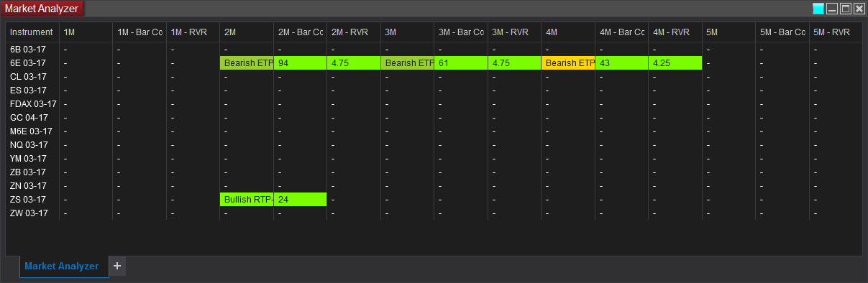Click the 2M Bearish ETP cell for 6E
Image resolution: width=868 pixels, height=283 pixels.
pyautogui.click(x=247, y=62)
